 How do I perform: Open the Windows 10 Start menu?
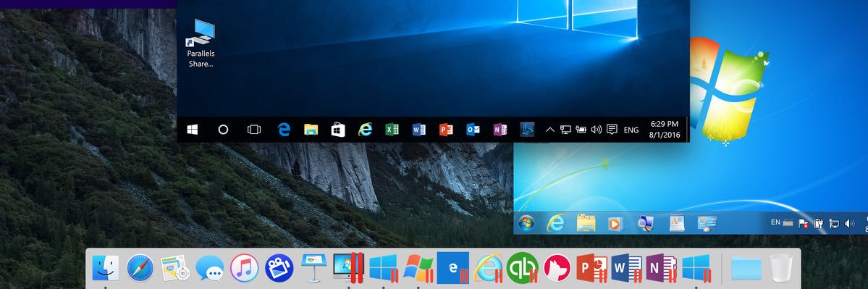click(x=192, y=130)
